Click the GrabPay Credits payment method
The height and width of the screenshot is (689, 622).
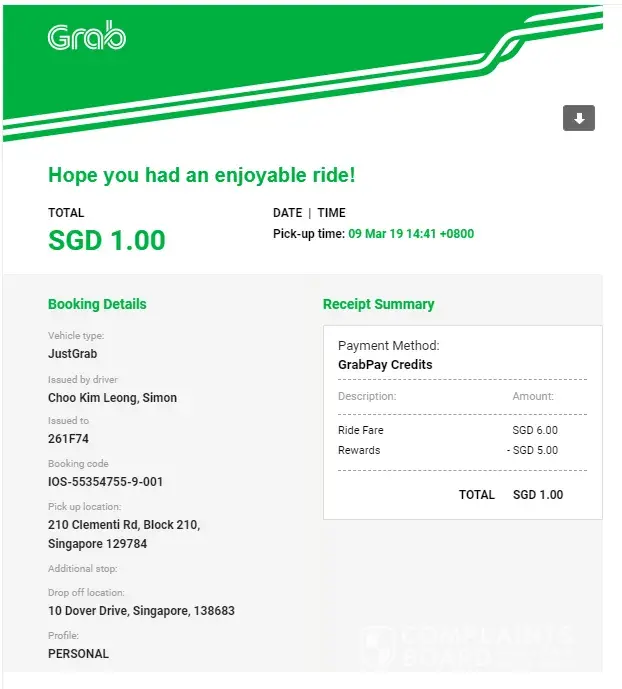(385, 365)
